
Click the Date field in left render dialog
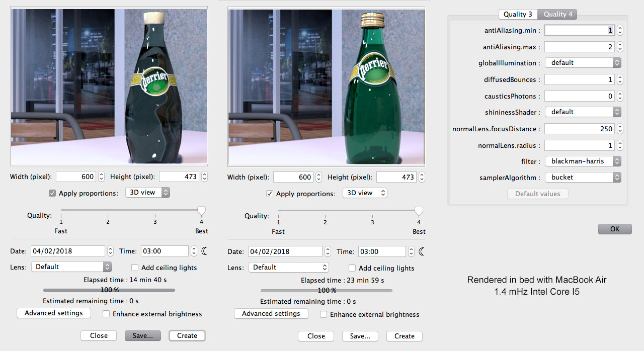68,251
